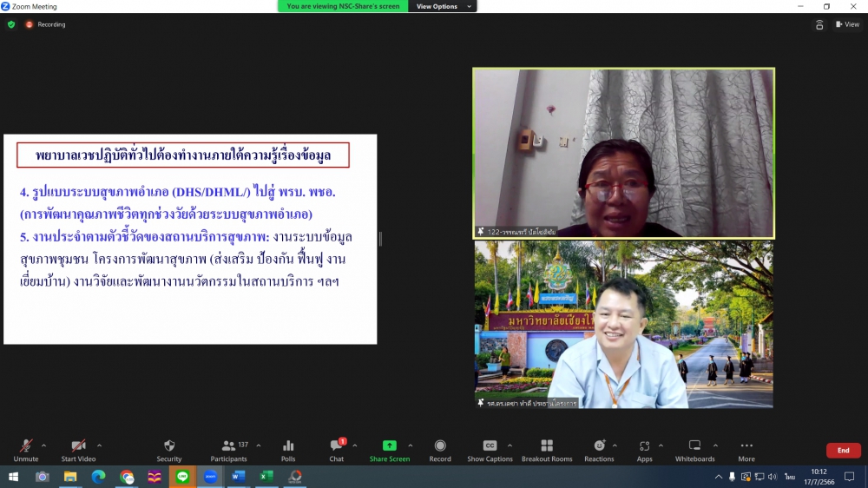Select the lower participant video thumbnail
868x488 pixels.
[x=623, y=324]
